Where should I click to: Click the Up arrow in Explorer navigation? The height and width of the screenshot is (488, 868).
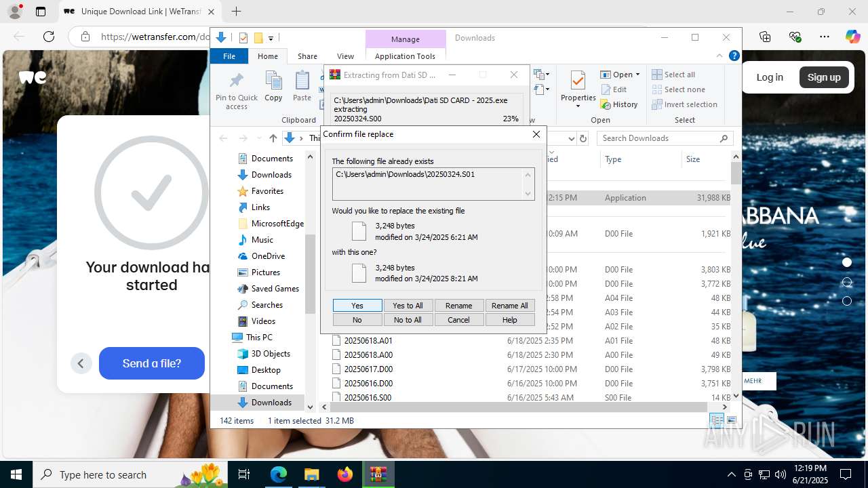click(273, 138)
